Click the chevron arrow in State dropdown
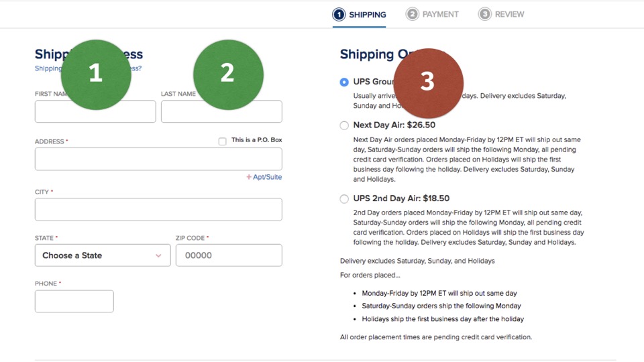 (x=158, y=255)
